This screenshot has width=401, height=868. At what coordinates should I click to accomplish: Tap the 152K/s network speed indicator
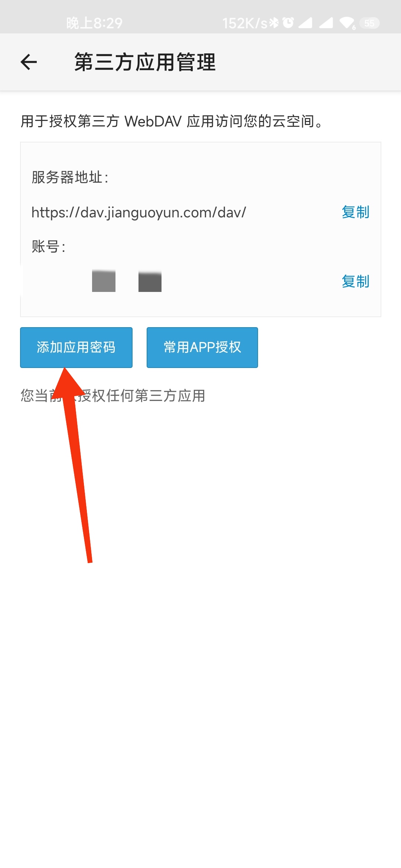click(245, 23)
